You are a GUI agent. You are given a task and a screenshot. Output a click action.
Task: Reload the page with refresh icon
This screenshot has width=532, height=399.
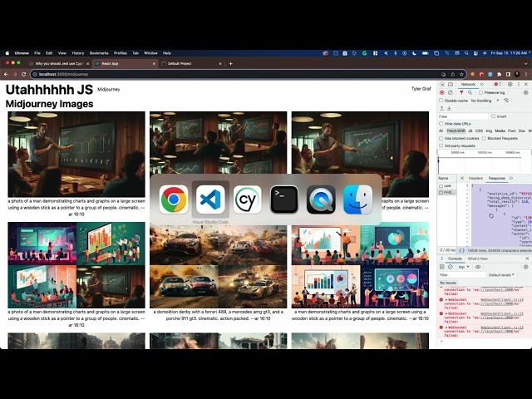click(x=24, y=74)
